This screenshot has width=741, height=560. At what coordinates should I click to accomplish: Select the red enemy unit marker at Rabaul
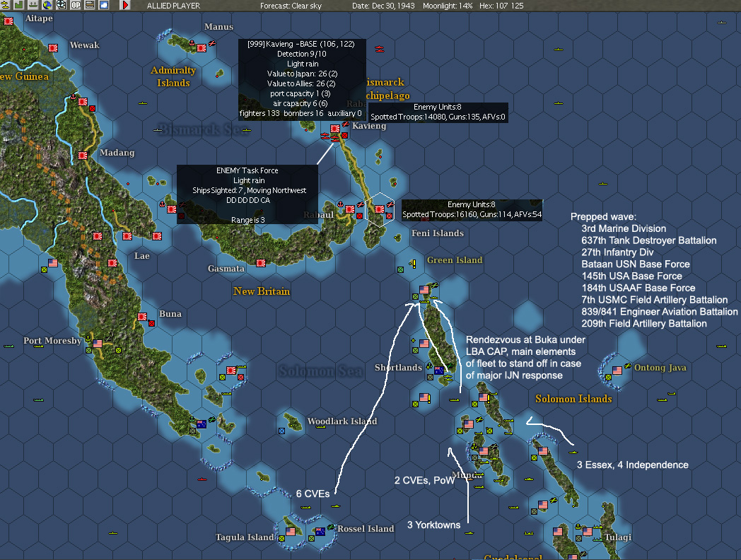360,216
